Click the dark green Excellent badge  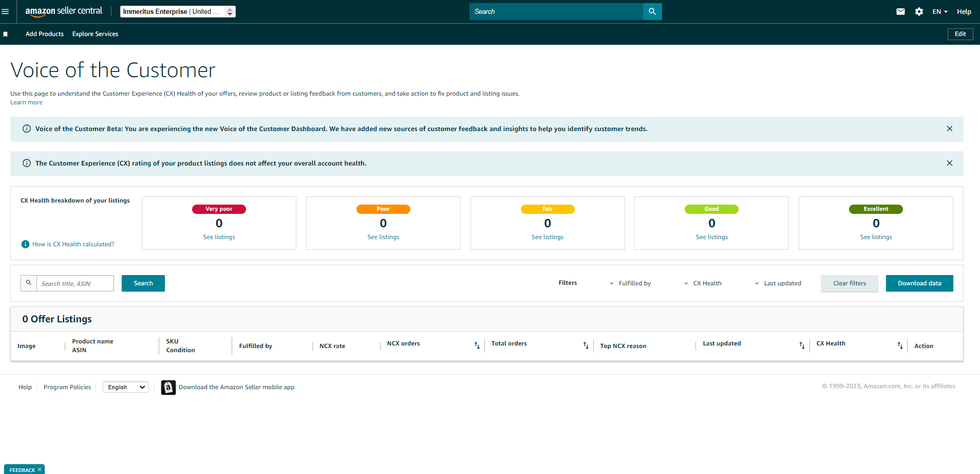tap(876, 209)
